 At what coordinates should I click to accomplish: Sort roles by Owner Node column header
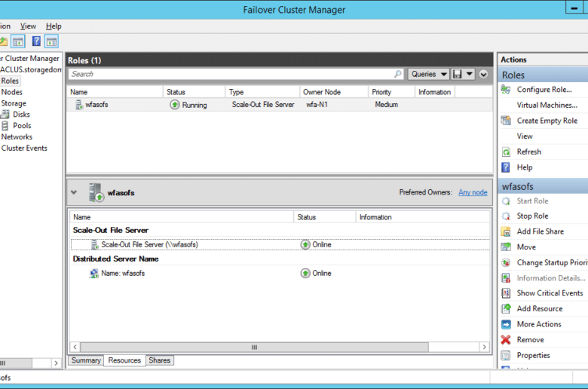pos(334,92)
